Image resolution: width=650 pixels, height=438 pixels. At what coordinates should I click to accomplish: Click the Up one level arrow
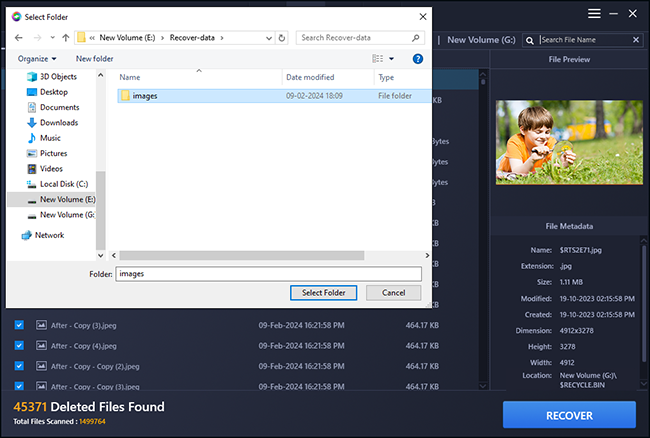(66, 38)
